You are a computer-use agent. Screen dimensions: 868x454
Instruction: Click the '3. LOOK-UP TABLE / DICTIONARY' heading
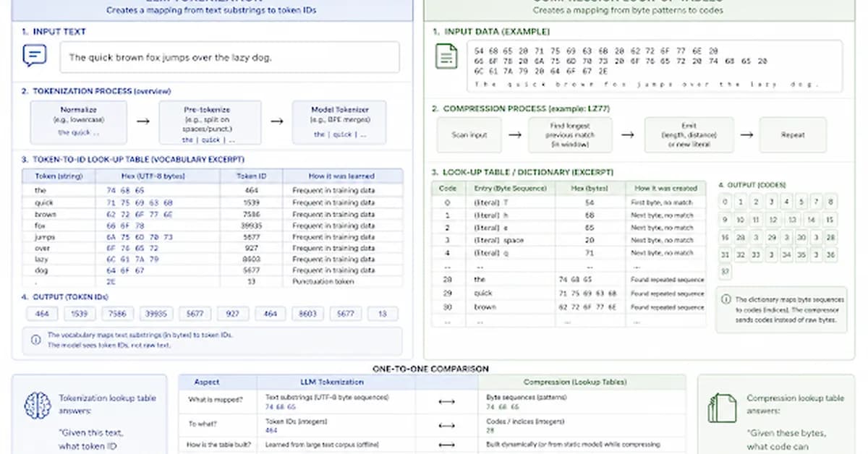(522, 173)
